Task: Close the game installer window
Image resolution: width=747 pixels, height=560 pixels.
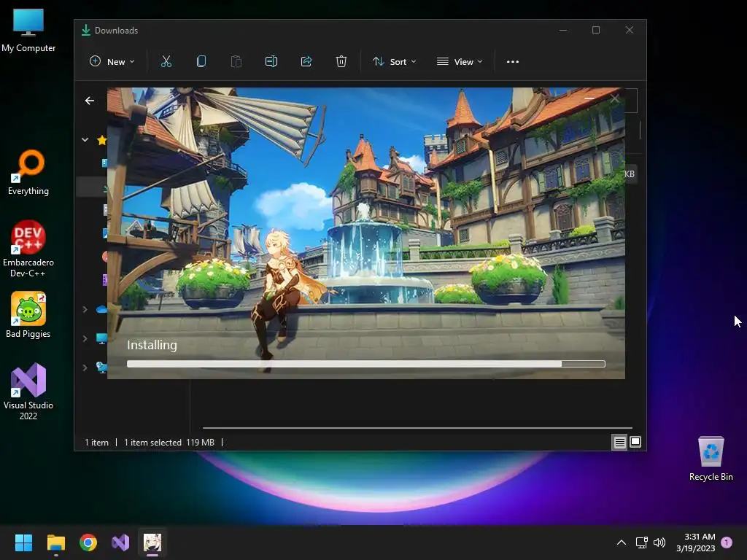Action: pos(614,98)
